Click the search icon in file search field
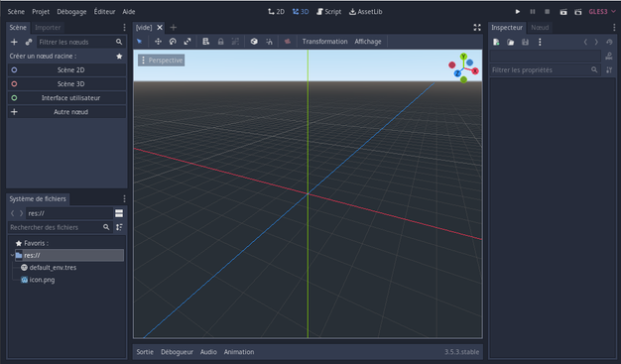 click(106, 227)
